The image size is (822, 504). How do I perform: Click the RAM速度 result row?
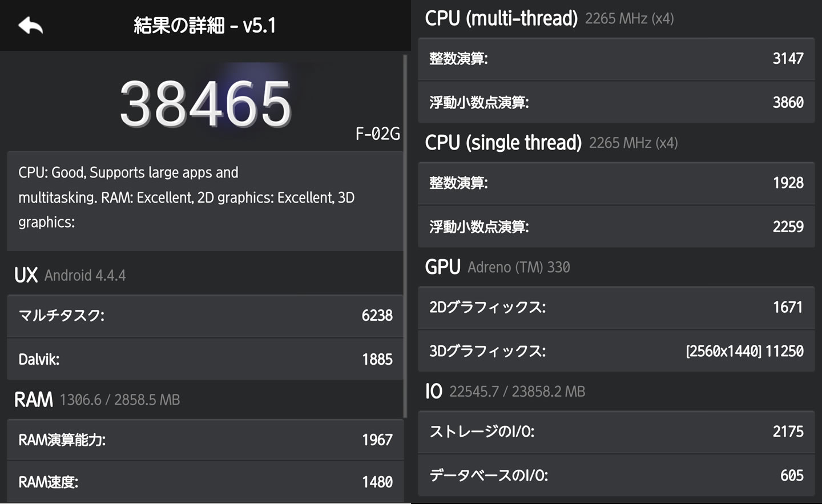(205, 482)
